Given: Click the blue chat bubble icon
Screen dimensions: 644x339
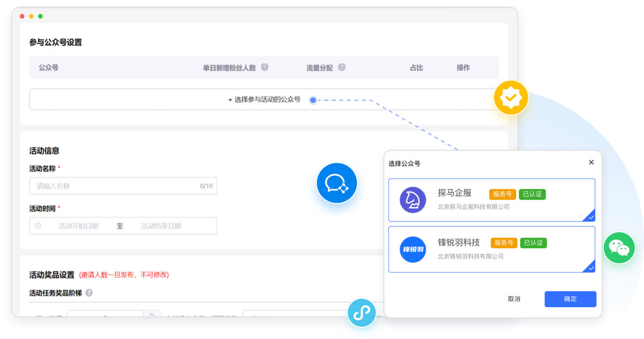Looking at the screenshot, I should click(x=337, y=183).
